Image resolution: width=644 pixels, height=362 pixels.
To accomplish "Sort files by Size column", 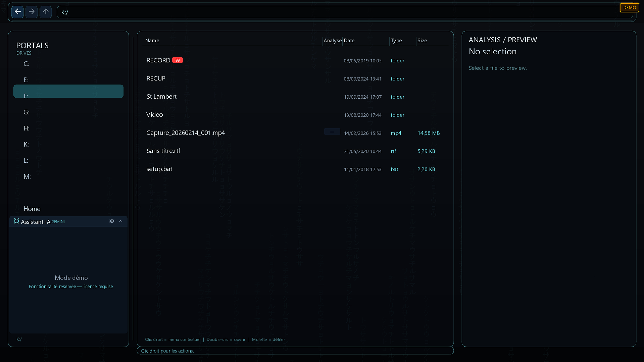I will [x=422, y=40].
